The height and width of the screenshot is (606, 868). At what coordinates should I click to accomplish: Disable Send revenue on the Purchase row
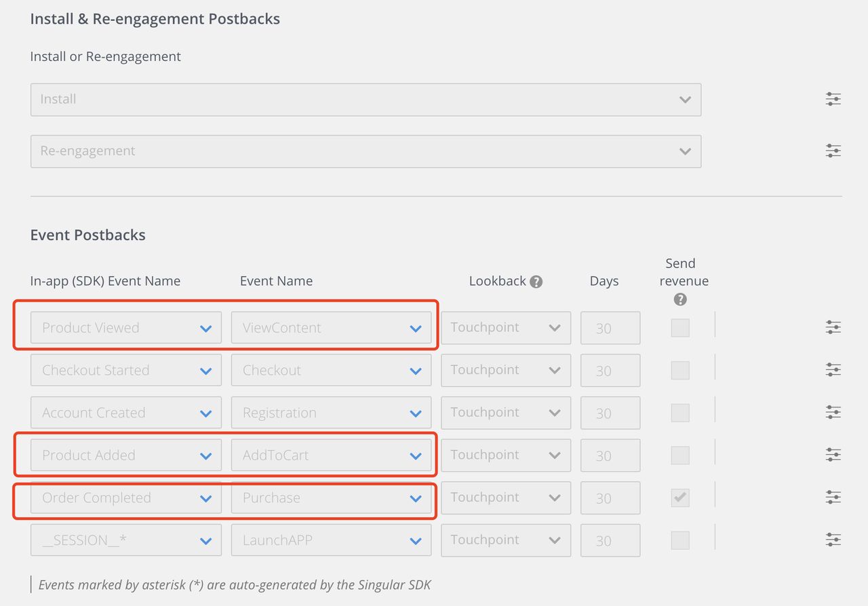coord(680,498)
